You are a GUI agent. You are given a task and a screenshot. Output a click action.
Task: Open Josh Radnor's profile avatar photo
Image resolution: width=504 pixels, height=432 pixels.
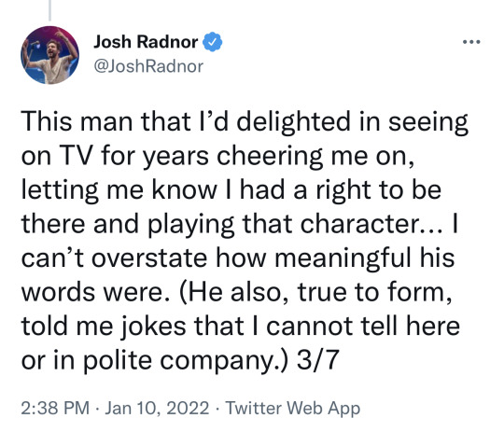point(49,55)
